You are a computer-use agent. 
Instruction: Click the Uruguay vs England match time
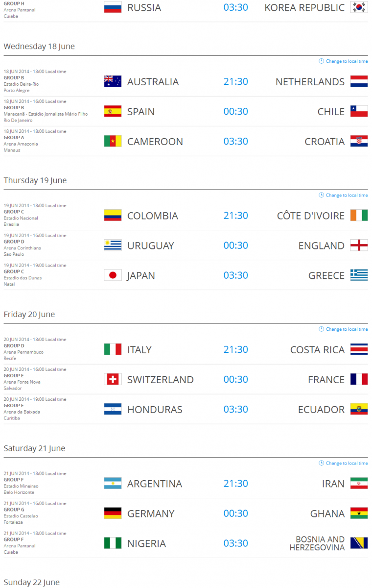(235, 245)
